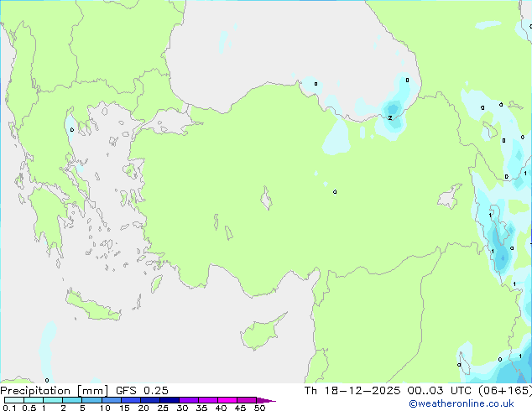532x411 pixels.
Task: Click the 20–25 mm legend color swatch
Action: point(149,400)
